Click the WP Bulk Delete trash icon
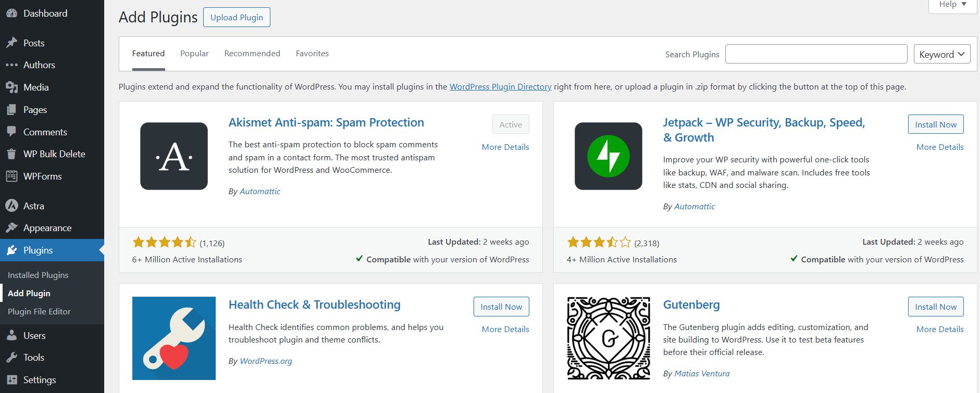Image resolution: width=980 pixels, height=393 pixels. coord(11,154)
